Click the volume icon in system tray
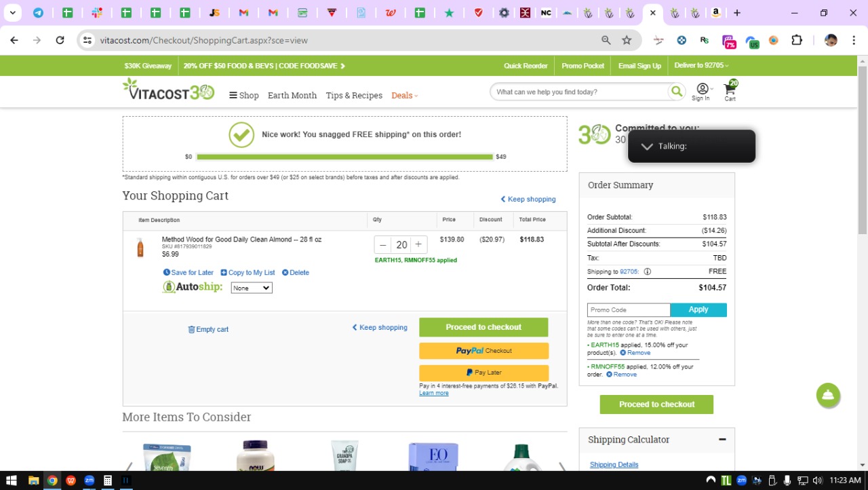This screenshot has height=490, width=868. point(817,480)
